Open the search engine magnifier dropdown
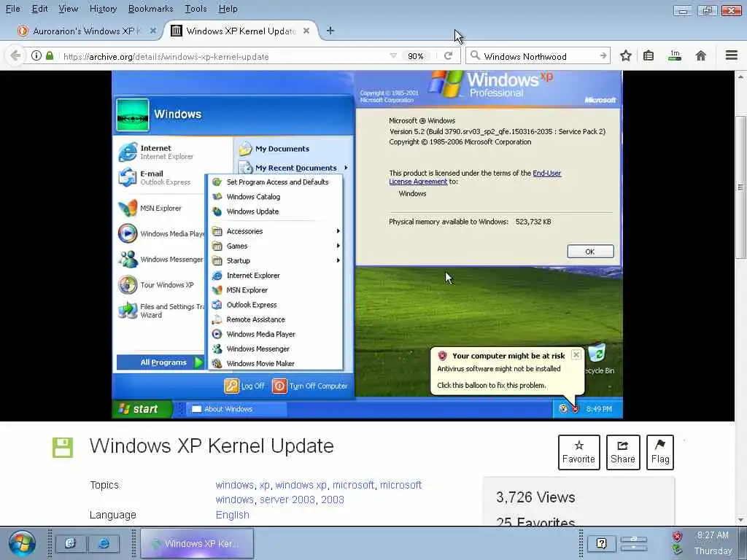 click(x=475, y=55)
